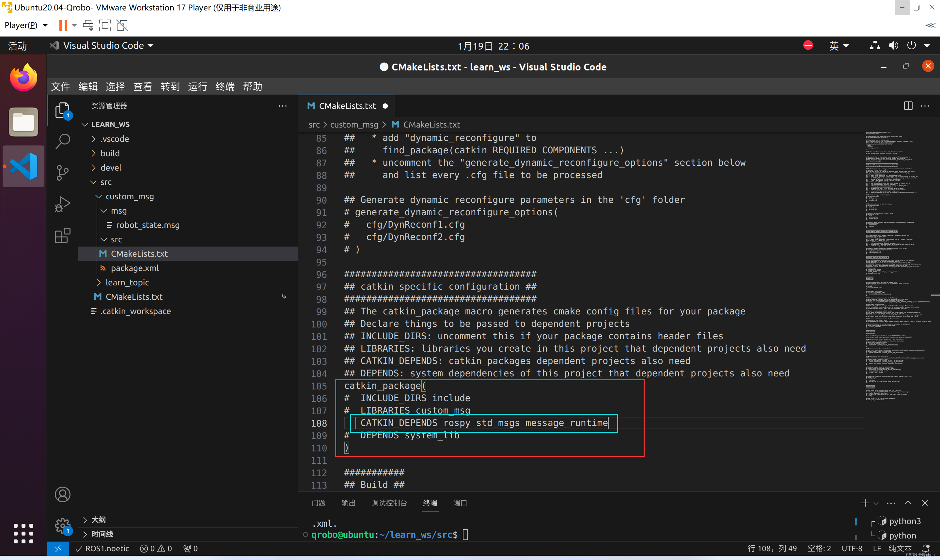Open the Player(P) dropdown menu
940x560 pixels.
26,25
